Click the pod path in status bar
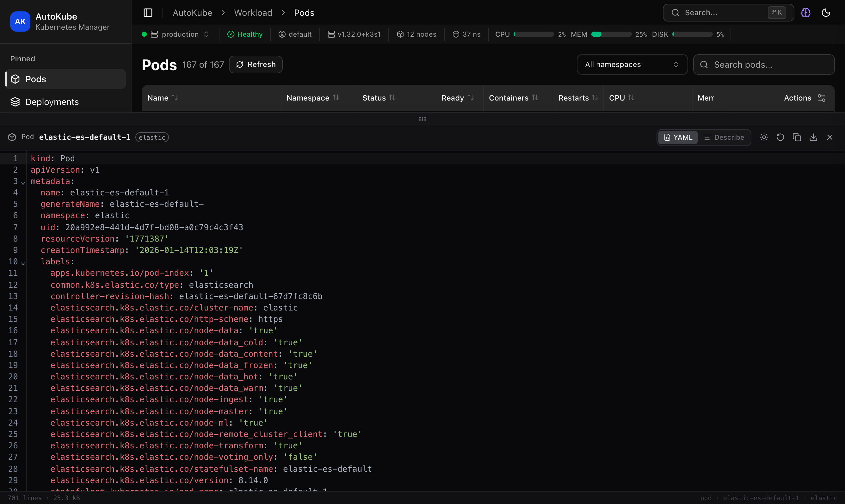The width and height of the screenshot is (845, 504). (768, 498)
